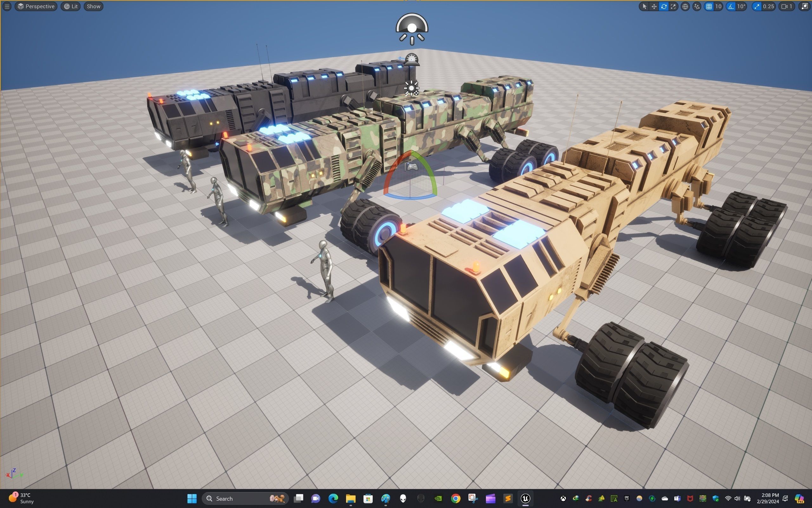Open the rotation snap 10° dropdown
Viewport: 812px width, 508px height.
click(741, 6)
